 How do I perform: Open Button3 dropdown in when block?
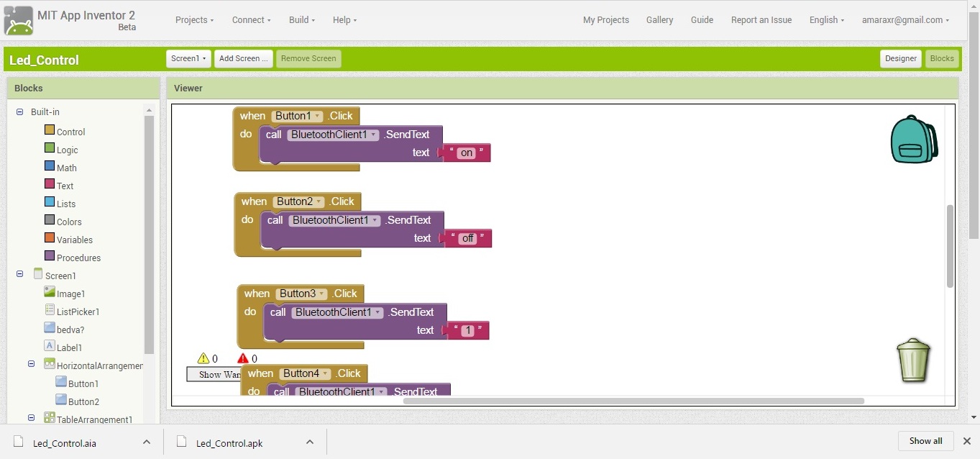[302, 294]
